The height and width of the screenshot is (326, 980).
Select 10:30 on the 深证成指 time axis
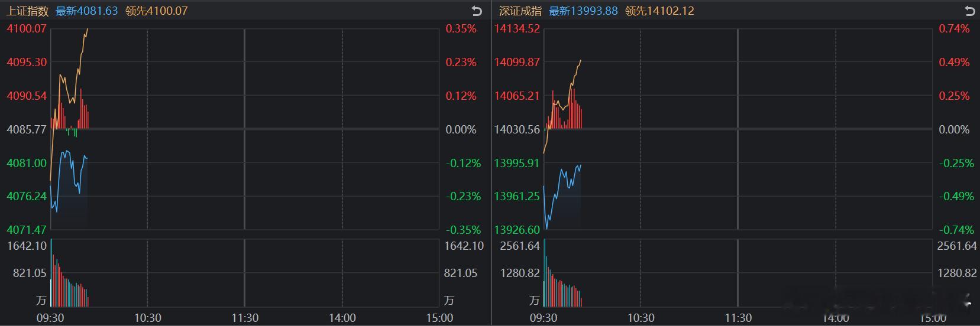[x=641, y=318]
